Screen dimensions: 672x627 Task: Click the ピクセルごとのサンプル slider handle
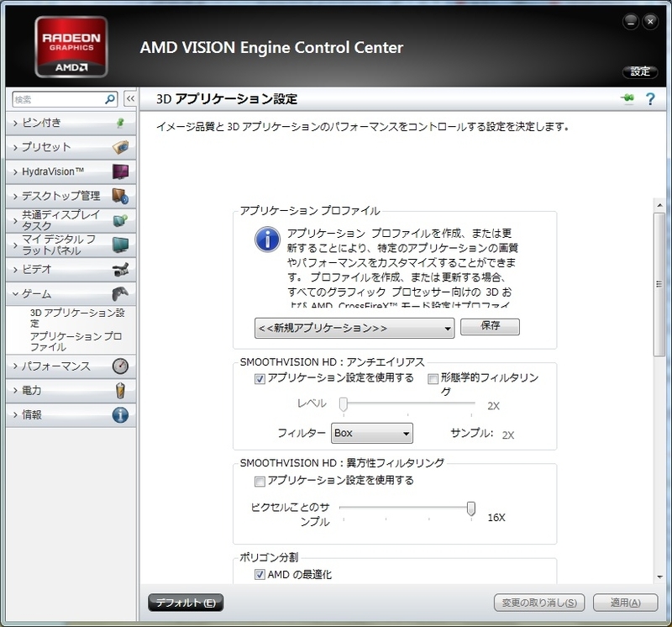(471, 508)
